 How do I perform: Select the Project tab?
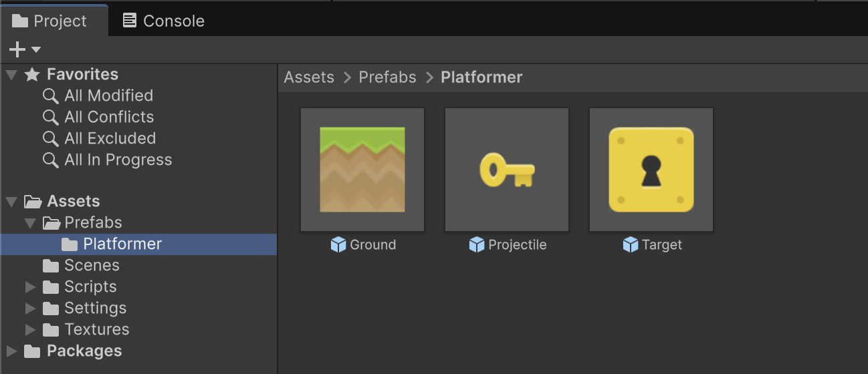(x=54, y=21)
